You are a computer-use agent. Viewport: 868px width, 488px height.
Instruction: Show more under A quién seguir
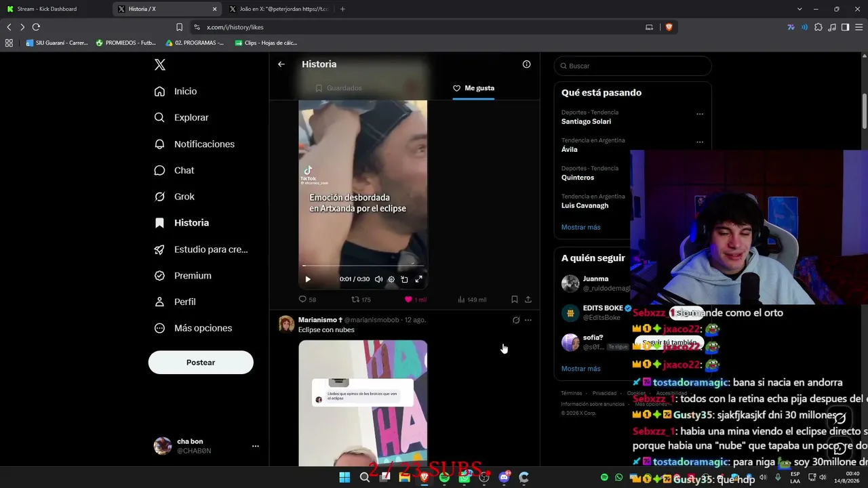(x=581, y=369)
